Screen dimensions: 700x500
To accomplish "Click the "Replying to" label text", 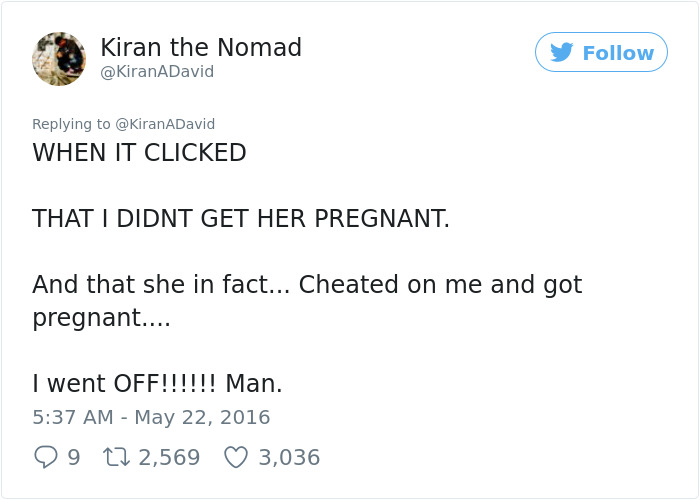I will (71, 124).
